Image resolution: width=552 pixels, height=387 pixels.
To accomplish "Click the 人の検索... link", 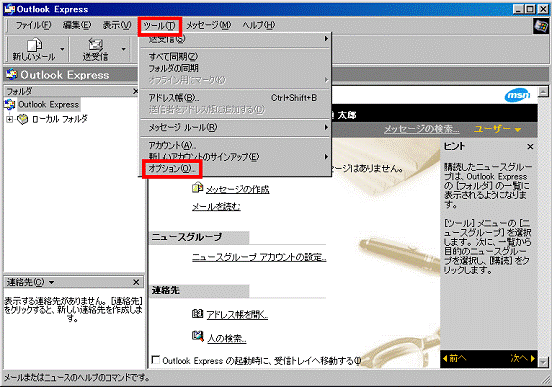I will pos(227,338).
